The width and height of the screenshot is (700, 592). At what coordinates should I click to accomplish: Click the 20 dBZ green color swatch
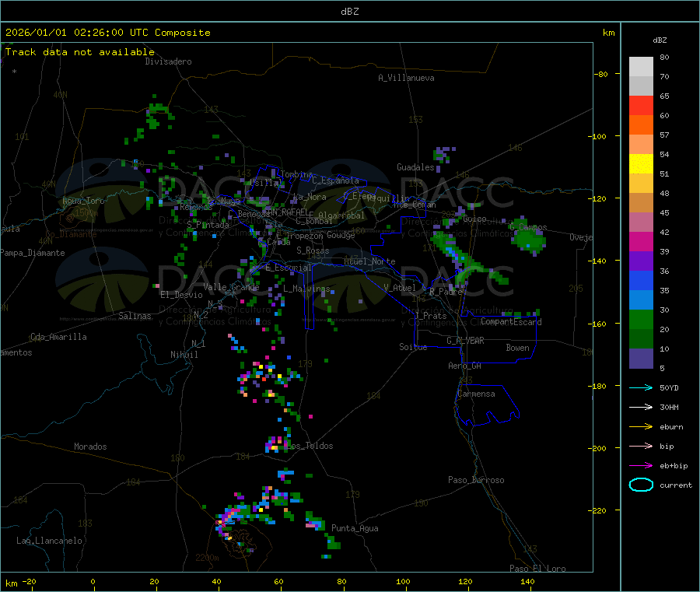(x=641, y=319)
